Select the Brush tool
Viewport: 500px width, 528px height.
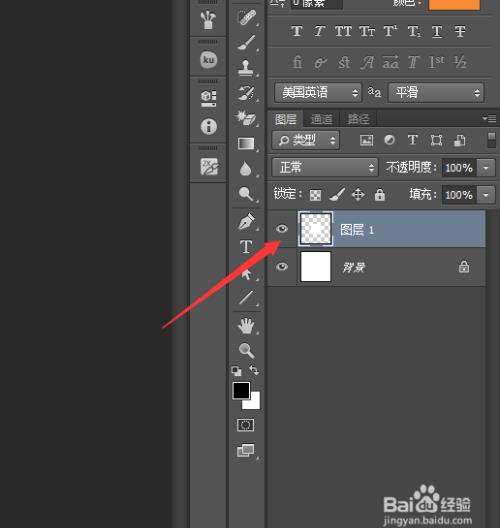coord(246,42)
